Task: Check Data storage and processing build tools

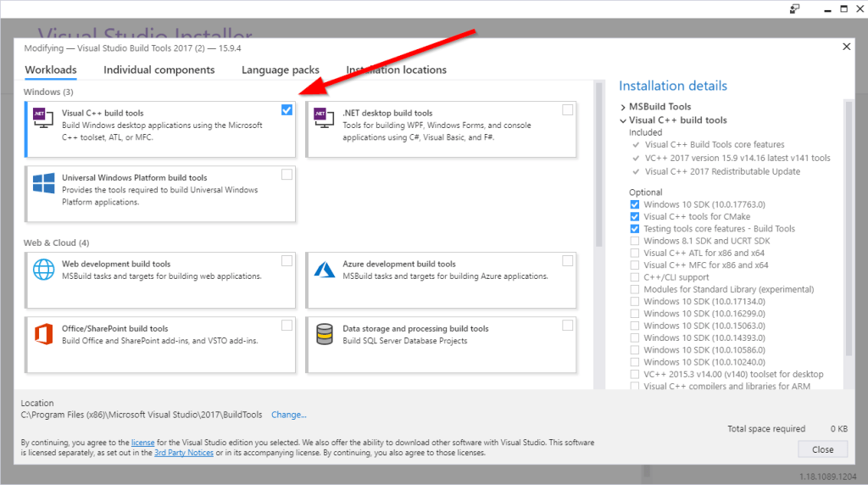Action: [567, 326]
